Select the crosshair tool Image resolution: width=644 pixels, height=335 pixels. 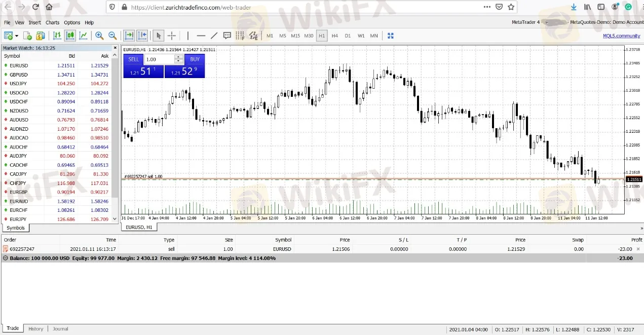172,36
